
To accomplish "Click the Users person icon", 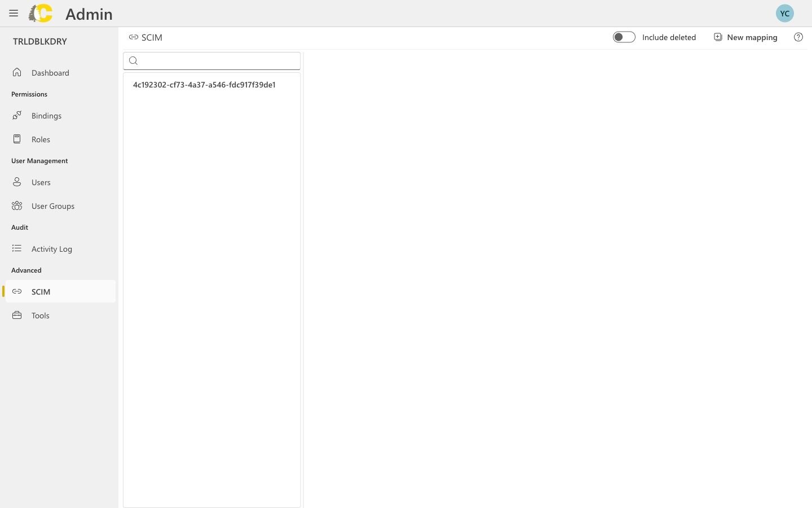I will [17, 182].
